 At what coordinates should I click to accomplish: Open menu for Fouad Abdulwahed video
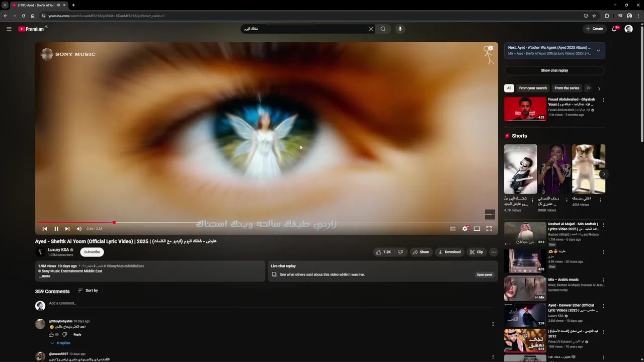click(x=603, y=100)
